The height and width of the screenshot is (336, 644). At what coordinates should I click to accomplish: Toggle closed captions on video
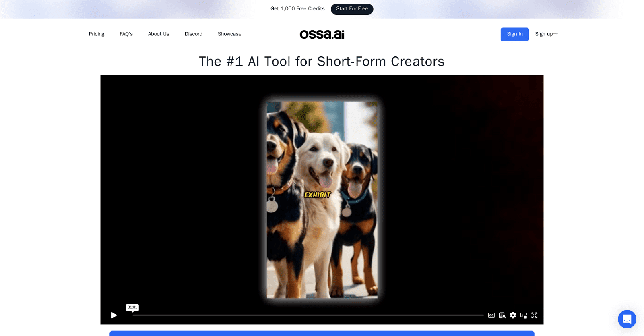[491, 315]
